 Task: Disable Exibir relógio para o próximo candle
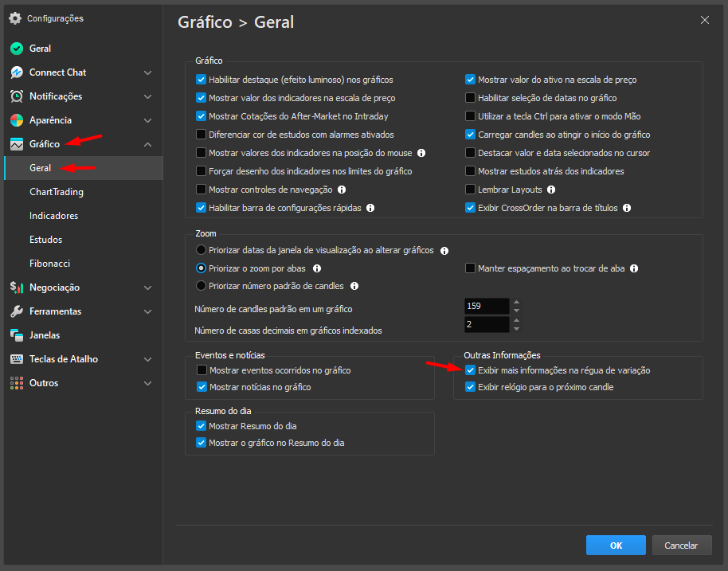tap(470, 386)
